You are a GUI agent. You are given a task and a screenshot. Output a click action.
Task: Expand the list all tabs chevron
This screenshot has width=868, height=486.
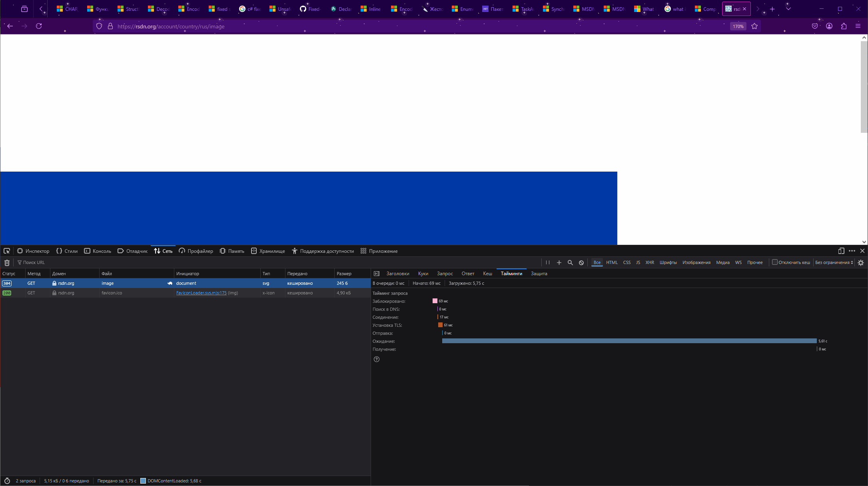click(x=788, y=9)
